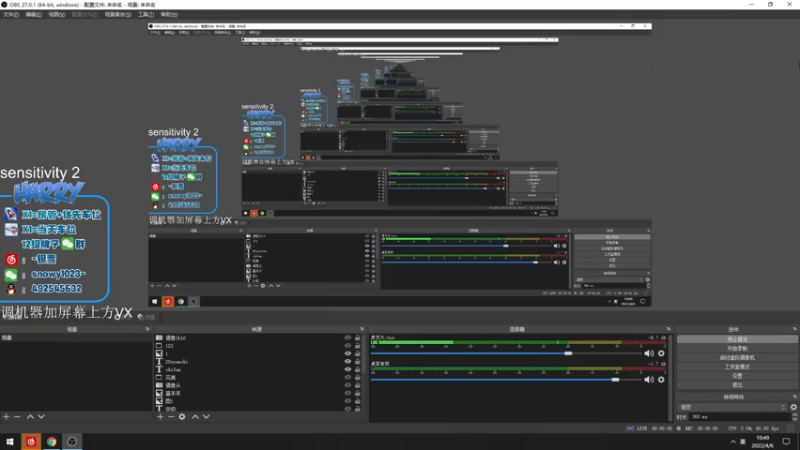Open the 视图(V) menu
800x450 pixels.
57,15
